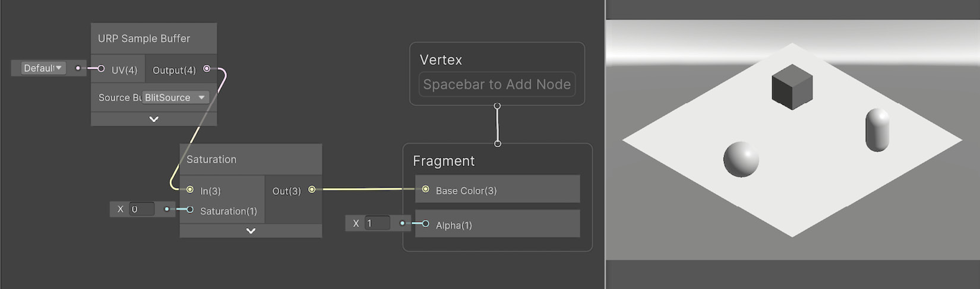Viewport: 980px width, 289px height.
Task: Click the Saturation(1) input port
Action: (x=190, y=209)
